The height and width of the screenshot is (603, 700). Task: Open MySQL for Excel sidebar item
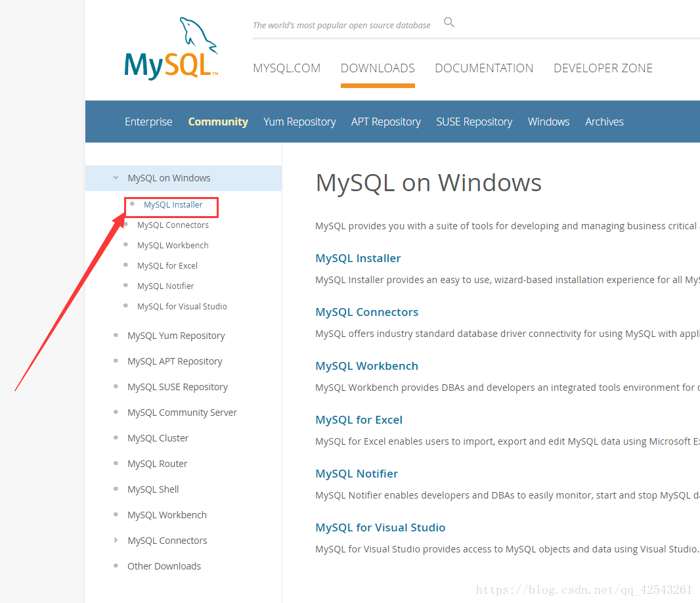click(x=167, y=266)
